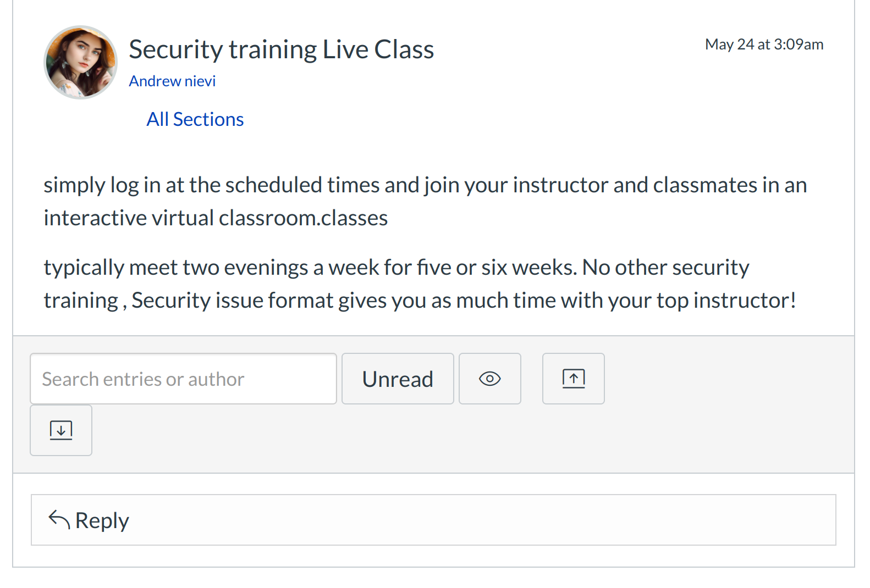The image size is (870, 588).
Task: Toggle the Unread filter button
Action: click(x=398, y=379)
